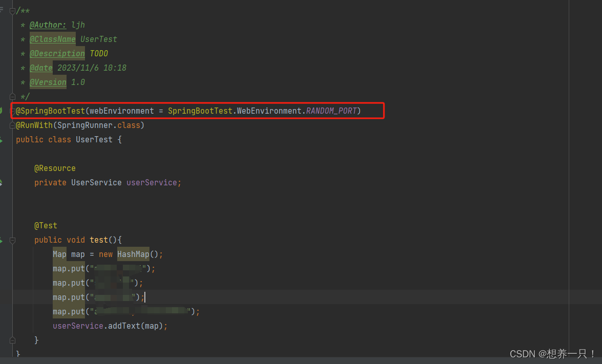Collapse the fold marker next to @RunWith
The image size is (602, 364).
click(x=12, y=125)
